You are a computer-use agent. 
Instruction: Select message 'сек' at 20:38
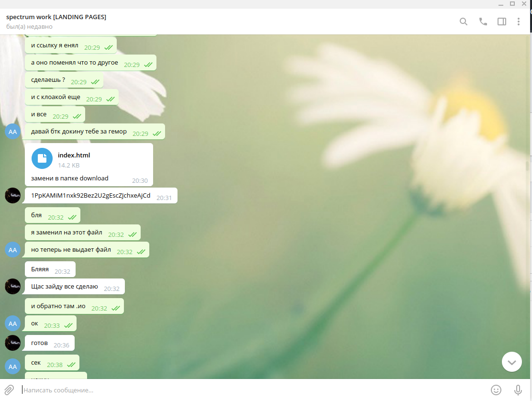pyautogui.click(x=52, y=363)
